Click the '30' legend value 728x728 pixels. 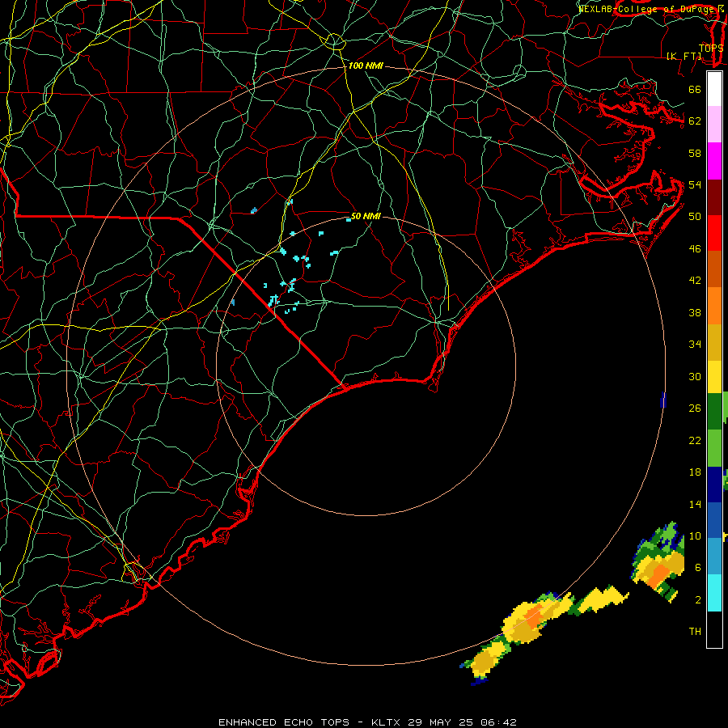click(695, 376)
